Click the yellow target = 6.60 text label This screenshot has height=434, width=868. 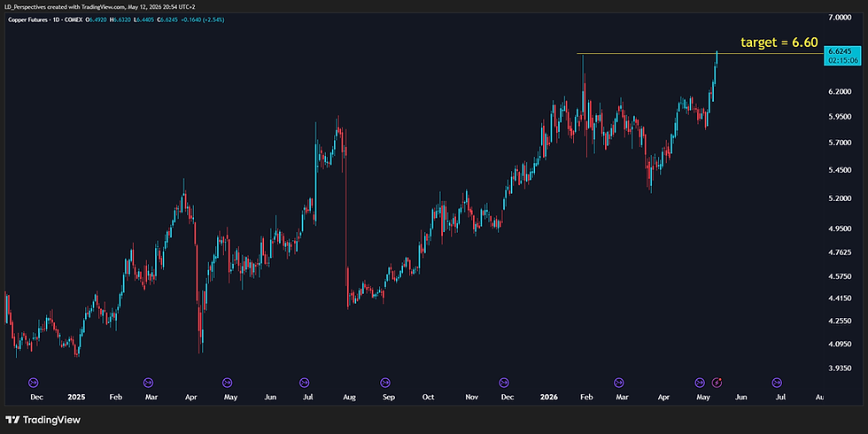point(779,43)
